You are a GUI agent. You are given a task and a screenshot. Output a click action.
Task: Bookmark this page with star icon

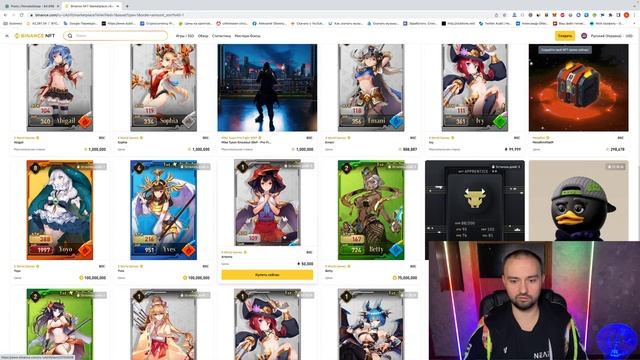click(x=505, y=15)
